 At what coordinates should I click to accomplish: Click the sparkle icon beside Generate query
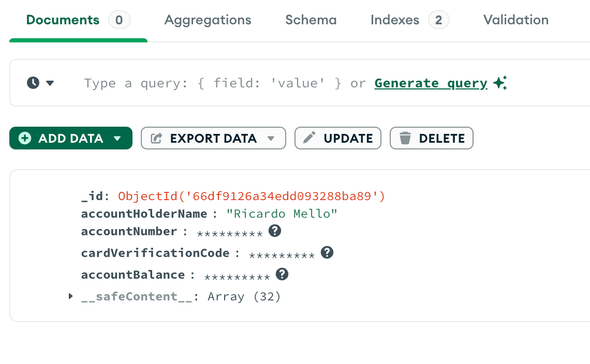pyautogui.click(x=500, y=83)
